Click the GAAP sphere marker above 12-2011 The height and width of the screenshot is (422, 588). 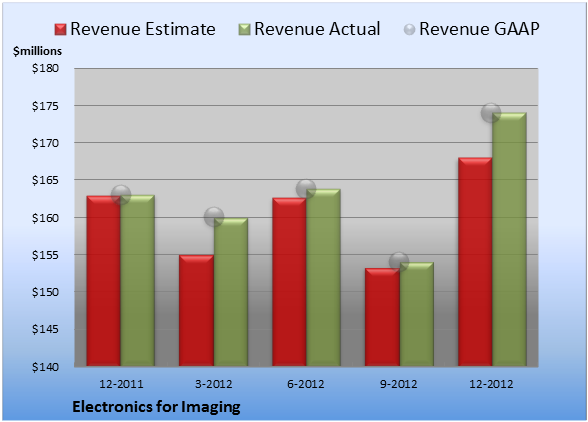[121, 195]
